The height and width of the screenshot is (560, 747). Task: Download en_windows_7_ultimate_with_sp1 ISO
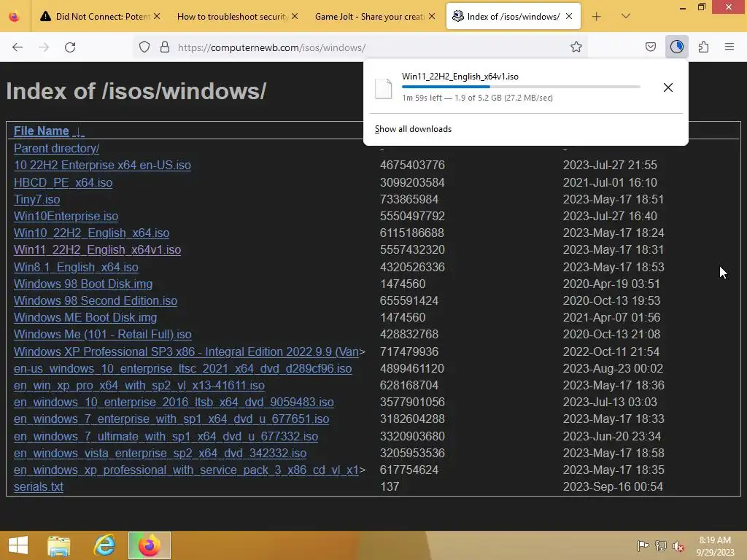tap(166, 436)
